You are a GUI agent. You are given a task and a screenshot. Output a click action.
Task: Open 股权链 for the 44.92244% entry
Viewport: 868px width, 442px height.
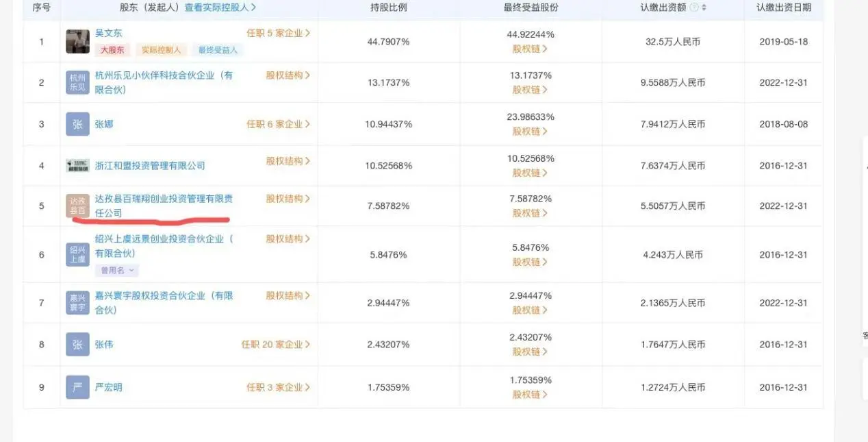point(531,49)
